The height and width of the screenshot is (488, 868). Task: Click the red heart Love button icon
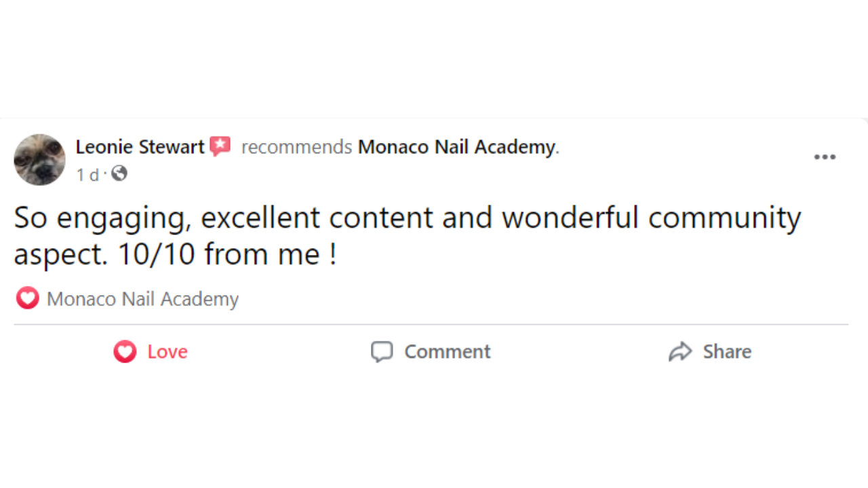[125, 352]
